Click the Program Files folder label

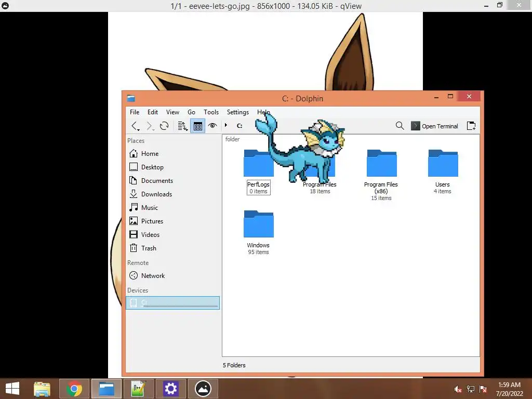pos(320,184)
